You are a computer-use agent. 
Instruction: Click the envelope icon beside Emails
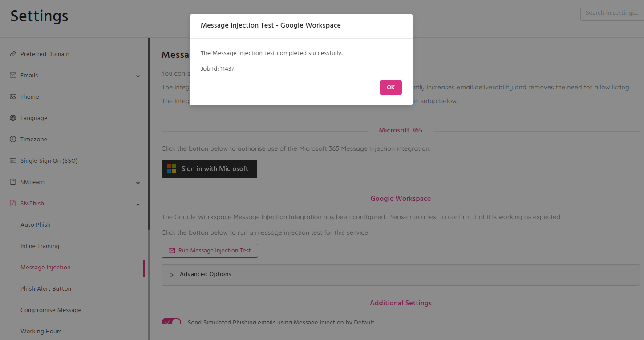coord(13,75)
